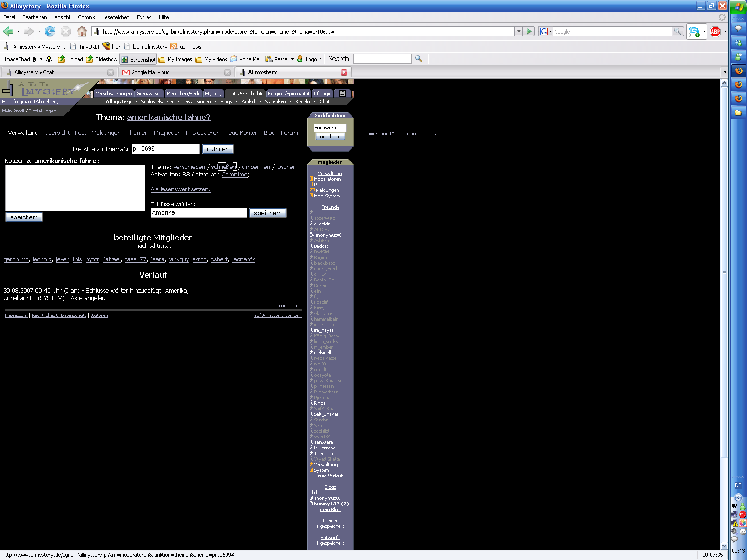Open the gulli news feed bookmark
The image size is (747, 560).
coord(186,47)
